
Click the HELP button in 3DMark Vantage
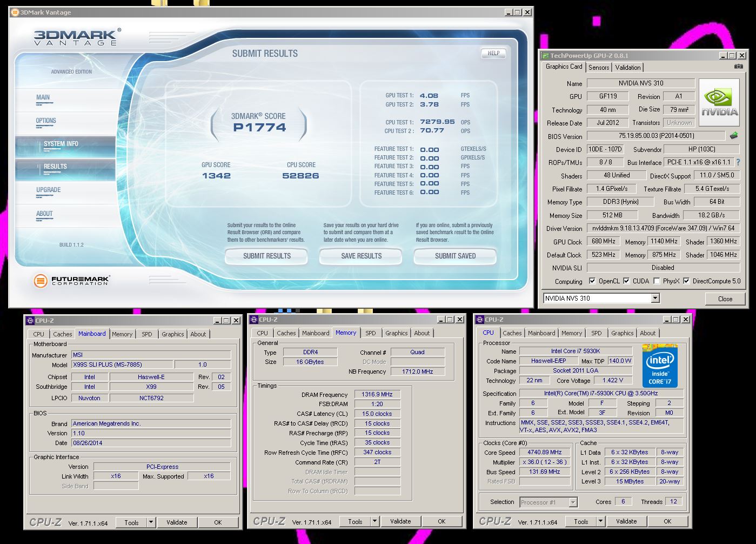coord(493,53)
